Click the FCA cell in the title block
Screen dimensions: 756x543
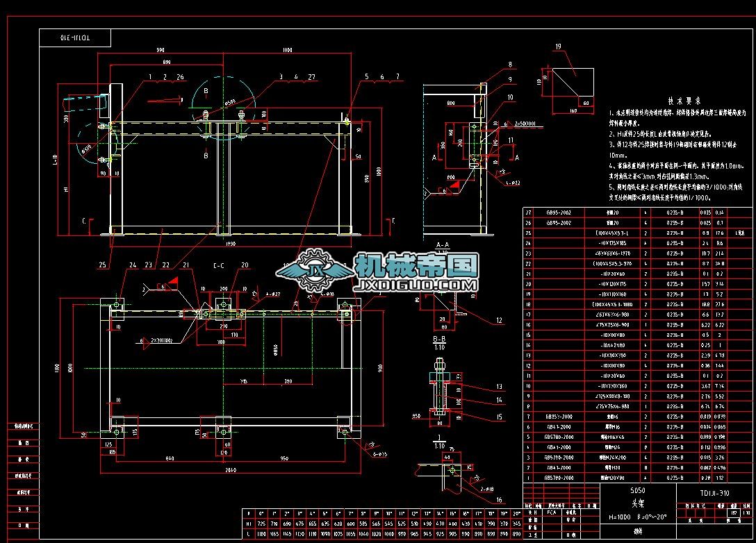coord(551,512)
